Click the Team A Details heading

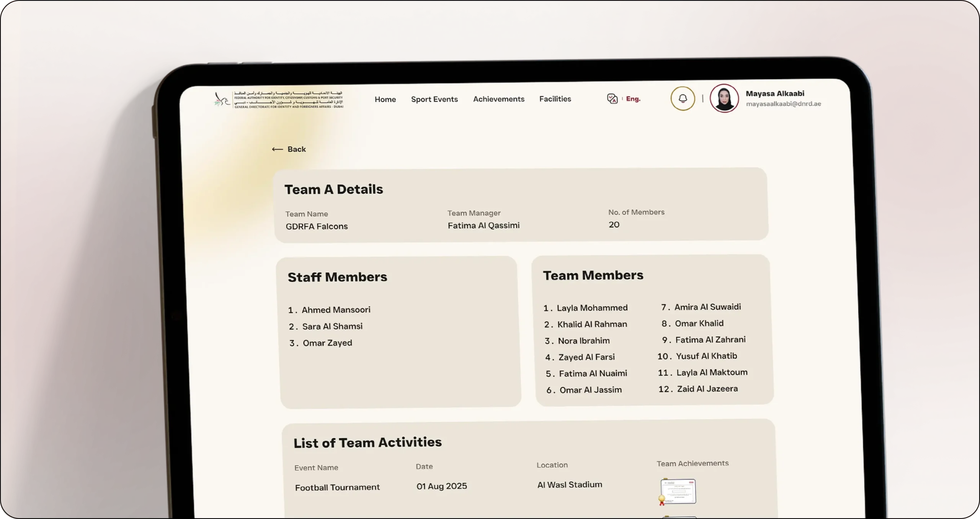(333, 189)
